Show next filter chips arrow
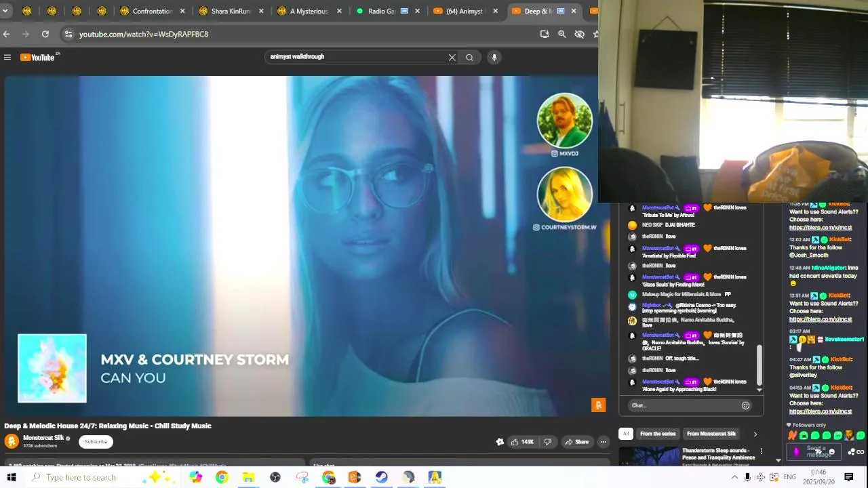Image resolution: width=868 pixels, height=488 pixels. click(755, 434)
